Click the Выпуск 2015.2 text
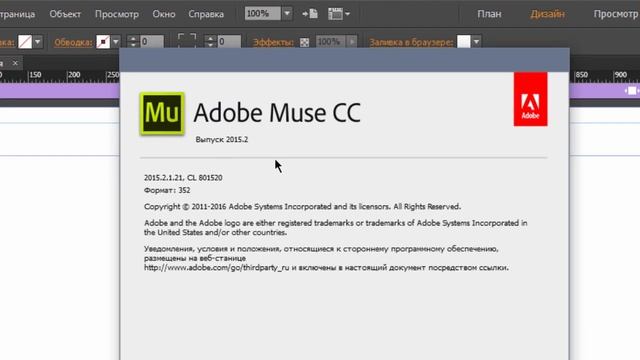 point(222,140)
